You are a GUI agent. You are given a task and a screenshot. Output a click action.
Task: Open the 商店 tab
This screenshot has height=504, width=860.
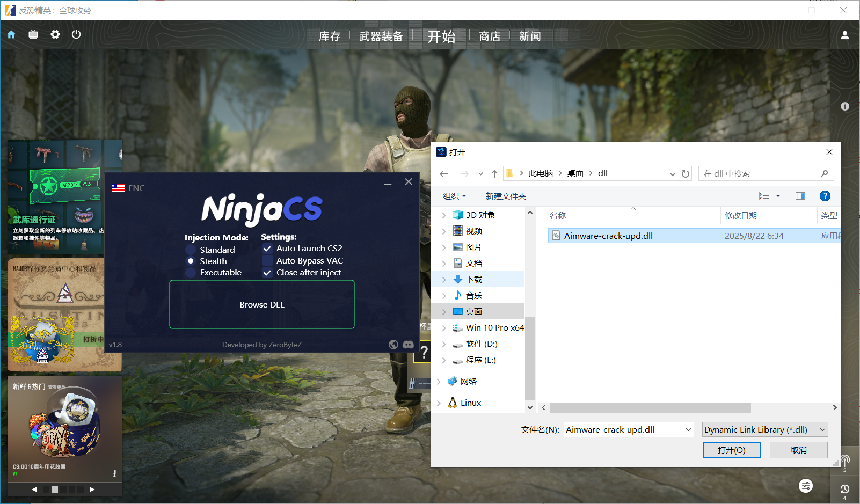tap(489, 36)
